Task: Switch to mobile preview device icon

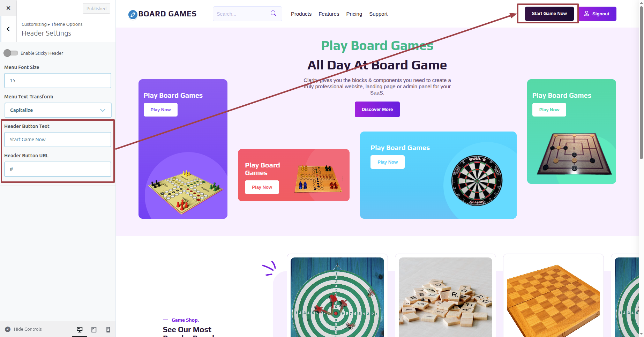Action: coord(108,330)
